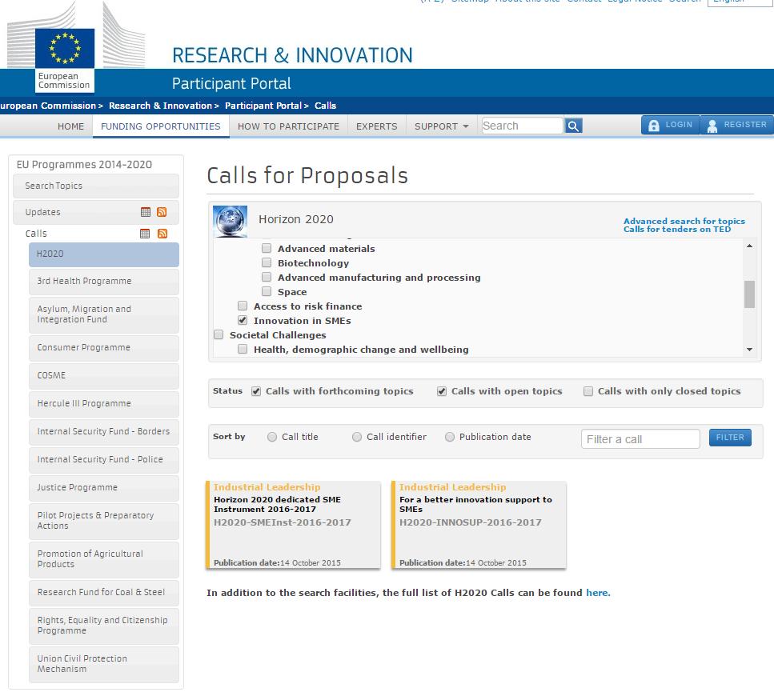Click the Participant Portal breadcrumb
The height and width of the screenshot is (700, 774).
click(x=263, y=106)
